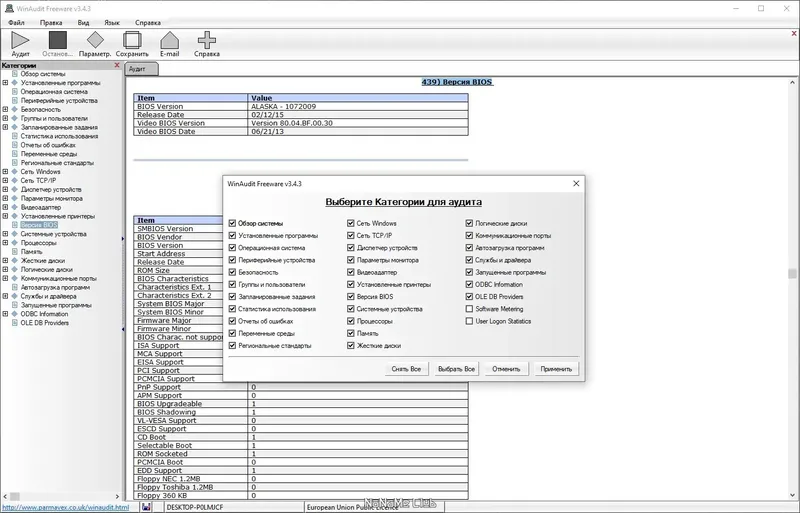Click the category panel horizontal scrollbar thumb
This screenshot has width=800, height=513.
(x=15, y=496)
